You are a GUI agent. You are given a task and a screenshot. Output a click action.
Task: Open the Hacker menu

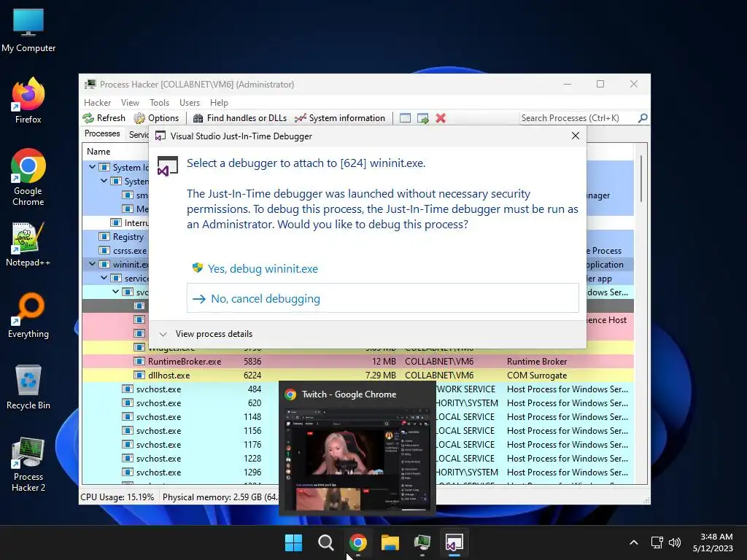(x=97, y=102)
